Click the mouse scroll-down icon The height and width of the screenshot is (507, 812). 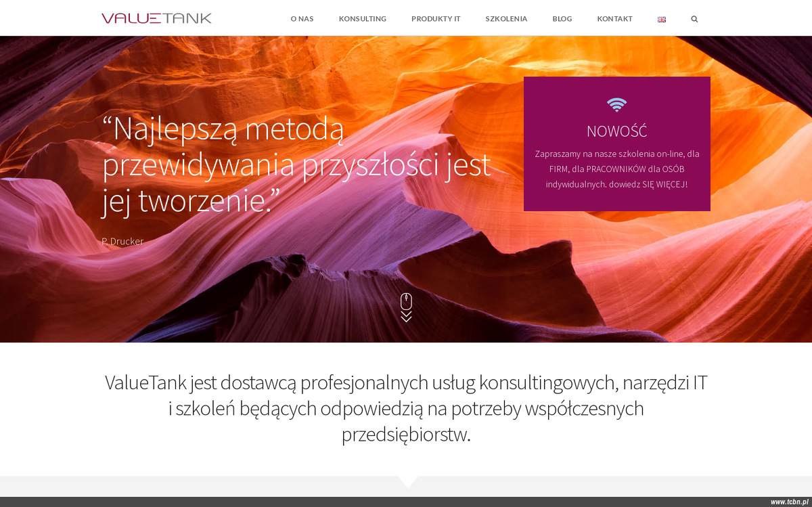pos(406,301)
